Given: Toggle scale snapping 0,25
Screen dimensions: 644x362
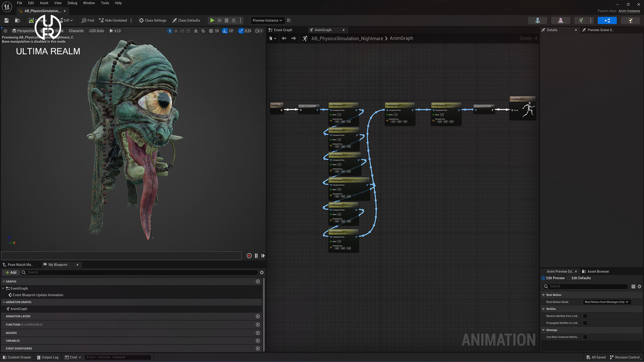Looking at the screenshot, I should coord(241,31).
